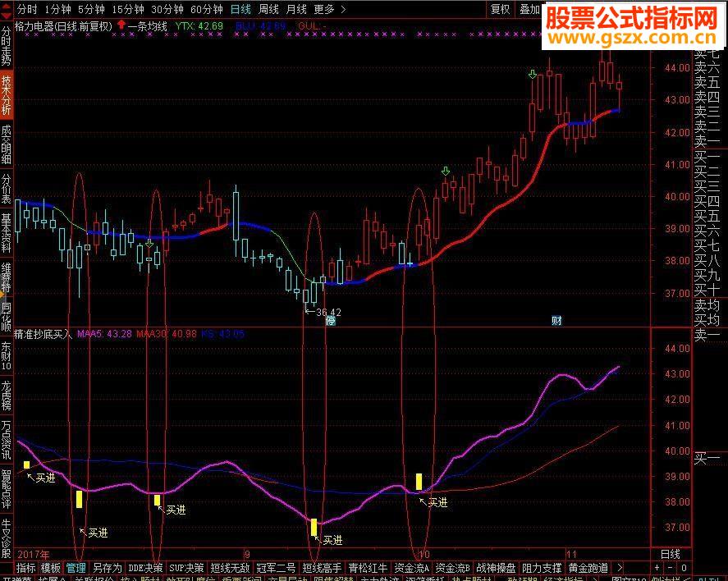The image size is (728, 581).
Task: Click the 停 suspension marker on chart
Action: 331,320
